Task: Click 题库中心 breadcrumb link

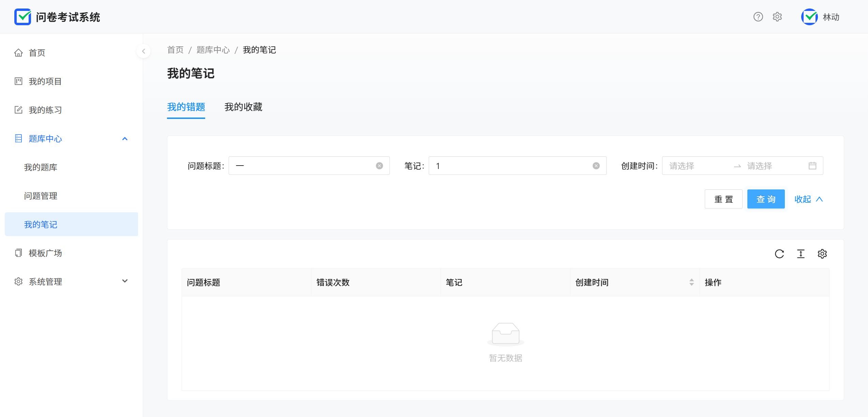Action: coord(213,50)
